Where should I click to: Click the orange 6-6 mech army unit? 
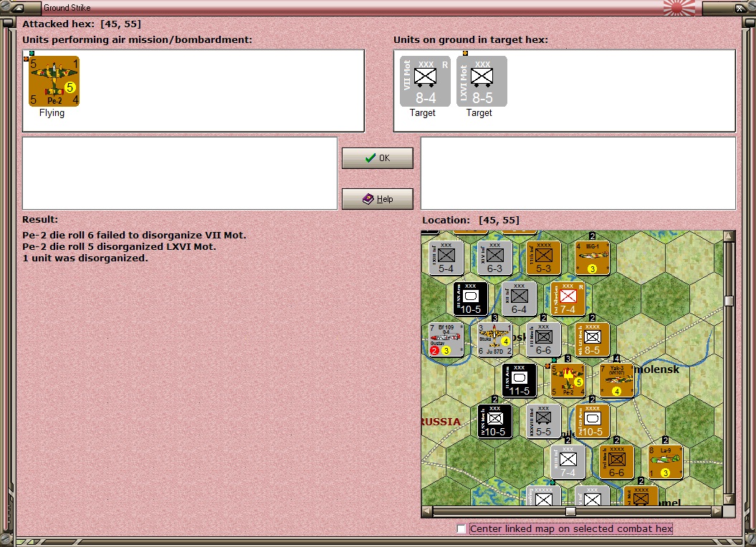[x=617, y=463]
